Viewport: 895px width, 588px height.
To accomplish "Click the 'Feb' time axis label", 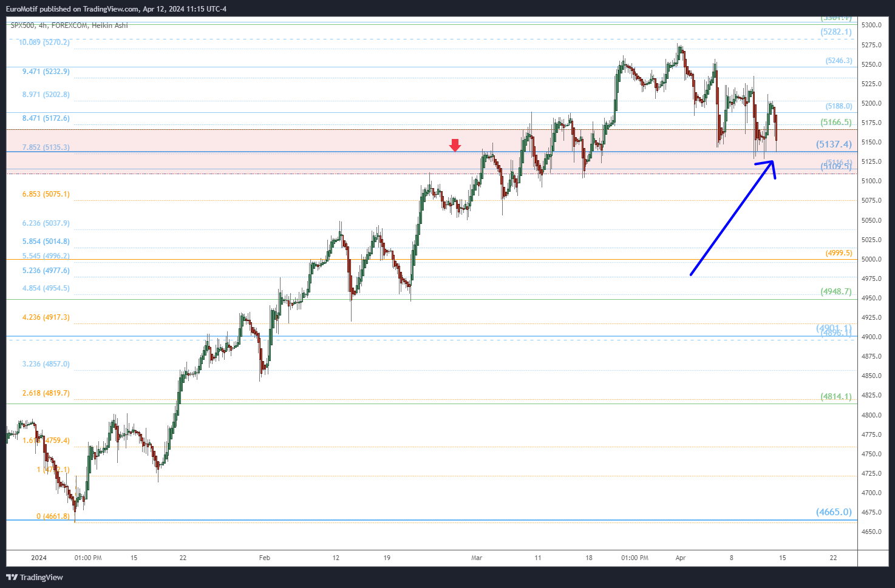I will 265,558.
